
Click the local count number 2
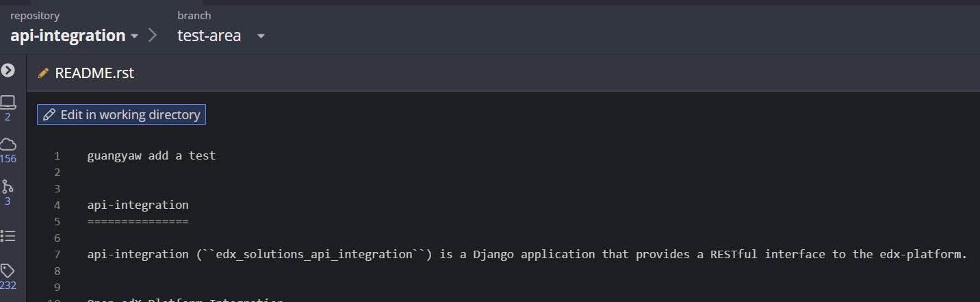coord(8,117)
